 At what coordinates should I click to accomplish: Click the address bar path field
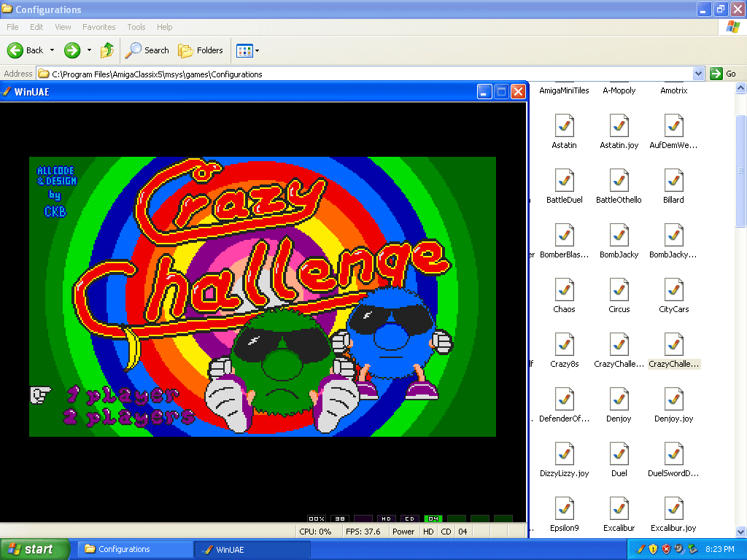[x=365, y=74]
